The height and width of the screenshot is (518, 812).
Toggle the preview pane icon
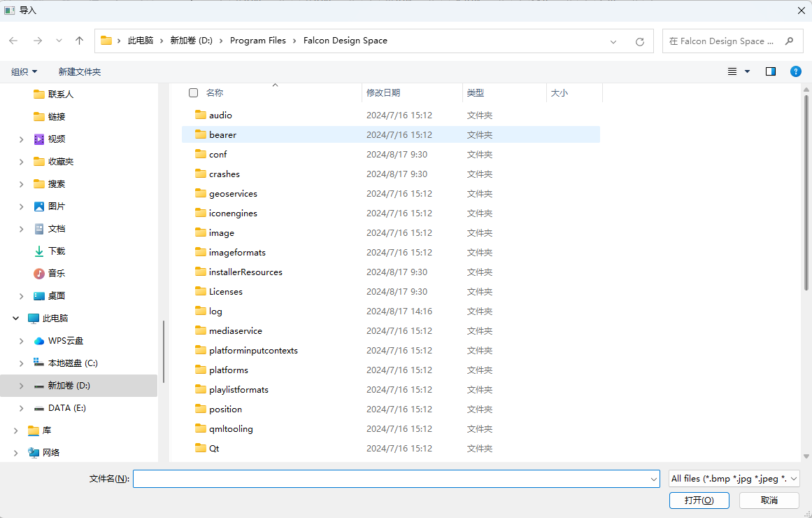pyautogui.click(x=770, y=71)
